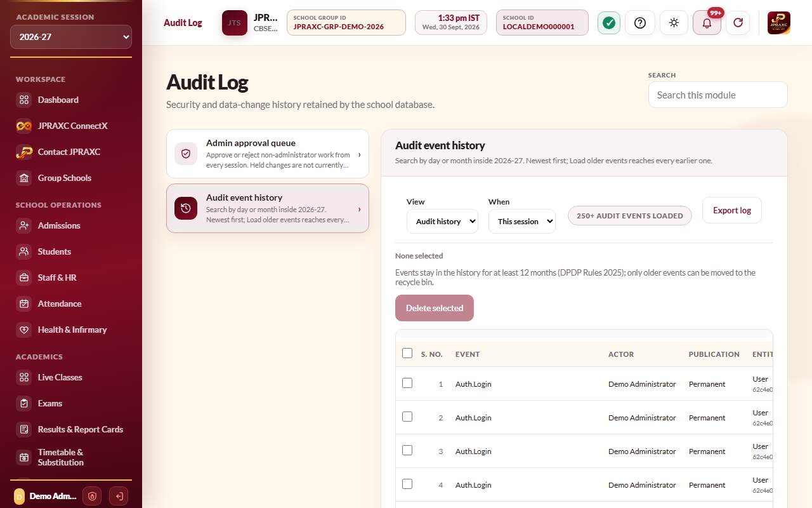Open the When dropdown showing This session
The image size is (812, 508).
[522, 222]
